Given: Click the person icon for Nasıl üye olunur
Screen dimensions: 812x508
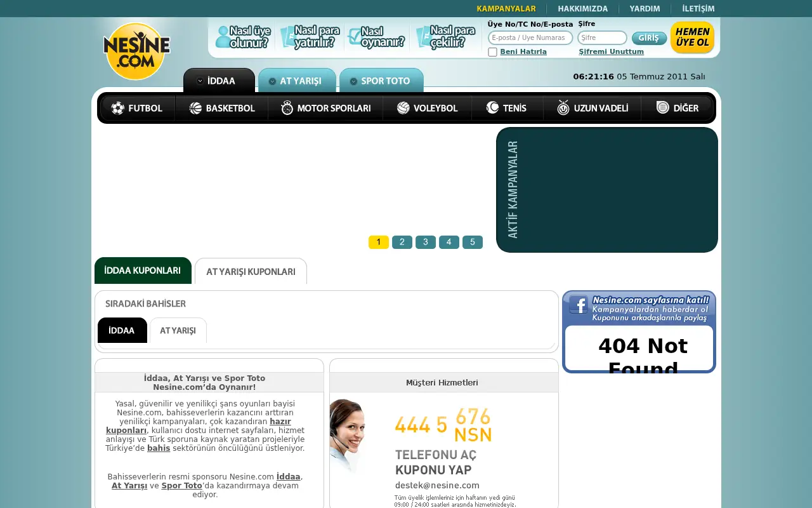Looking at the screenshot, I should click(223, 37).
